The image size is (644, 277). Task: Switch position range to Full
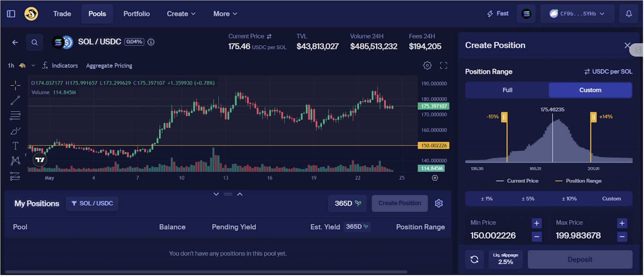[507, 90]
